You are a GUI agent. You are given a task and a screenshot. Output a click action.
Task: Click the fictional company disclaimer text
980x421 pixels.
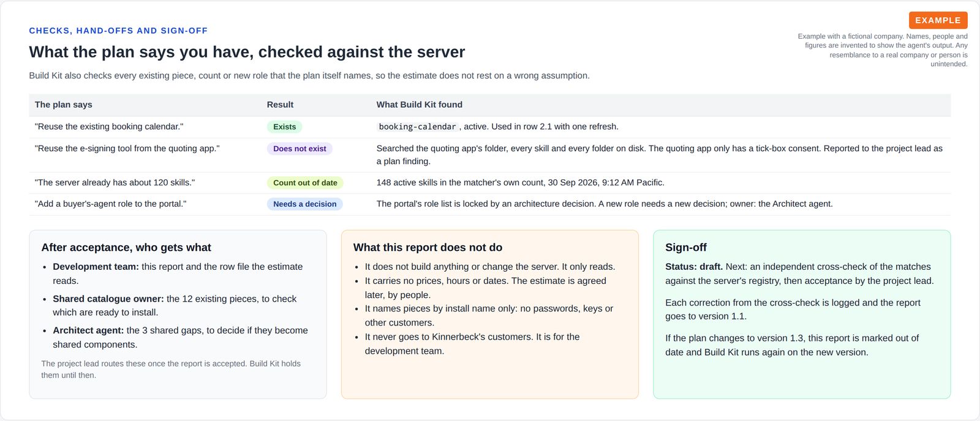click(x=883, y=50)
